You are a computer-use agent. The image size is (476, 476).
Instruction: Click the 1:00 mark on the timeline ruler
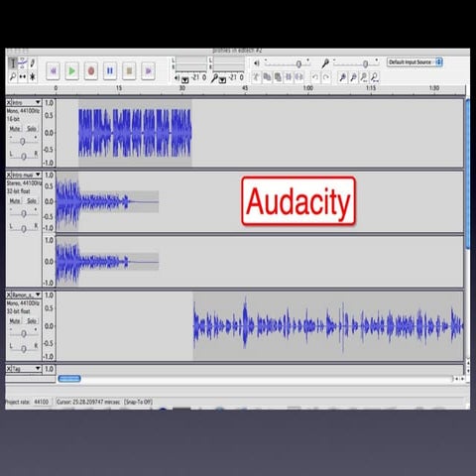coord(308,88)
